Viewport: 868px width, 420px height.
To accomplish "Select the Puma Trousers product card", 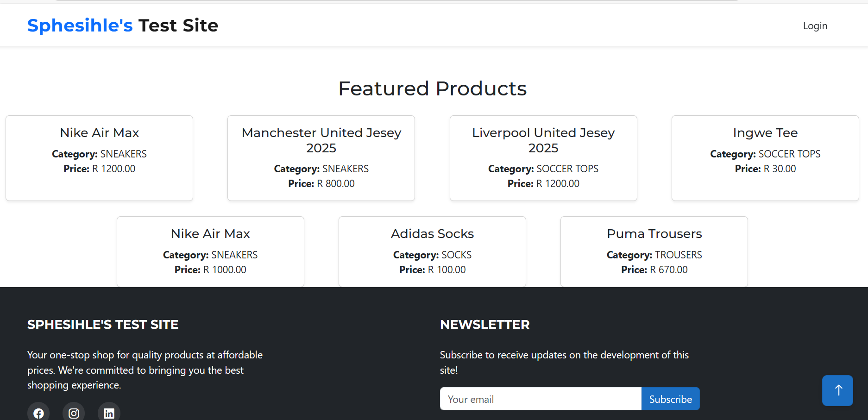I will pyautogui.click(x=654, y=251).
